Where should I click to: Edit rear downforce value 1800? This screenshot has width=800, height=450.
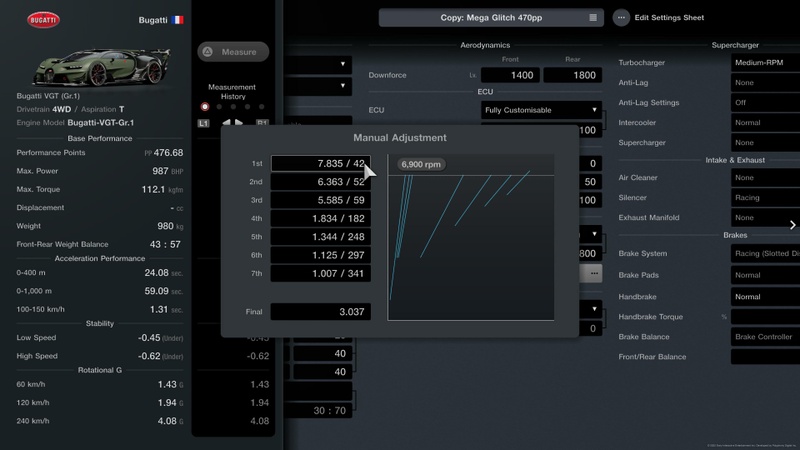572,75
